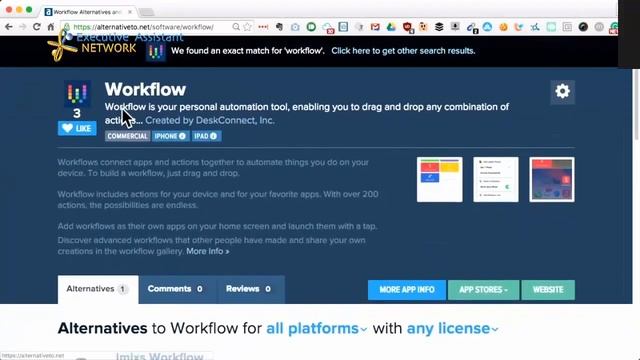The width and height of the screenshot is (640, 360).
Task: Click the zoom magnifier icon in address bar
Action: (236, 27)
